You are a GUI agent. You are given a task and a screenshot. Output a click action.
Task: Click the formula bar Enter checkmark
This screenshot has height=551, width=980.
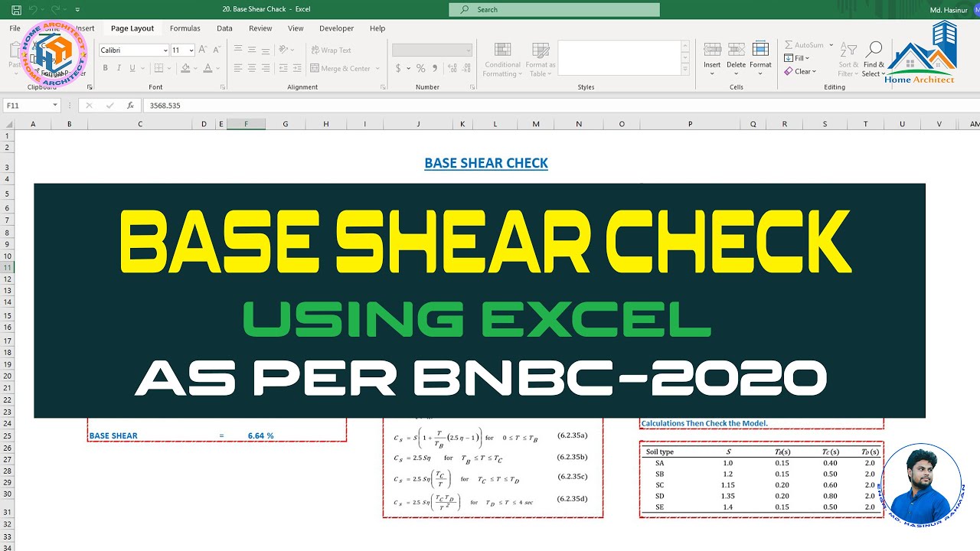click(109, 106)
